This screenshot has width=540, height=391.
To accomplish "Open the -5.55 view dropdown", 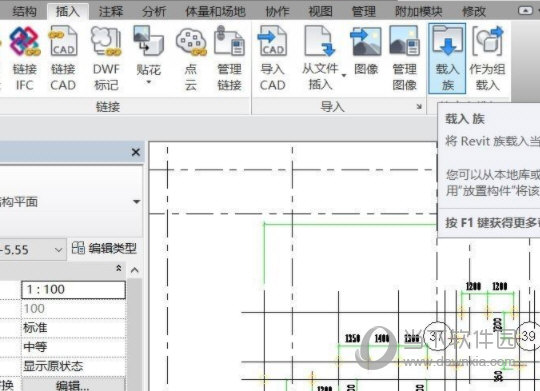I will click(59, 250).
